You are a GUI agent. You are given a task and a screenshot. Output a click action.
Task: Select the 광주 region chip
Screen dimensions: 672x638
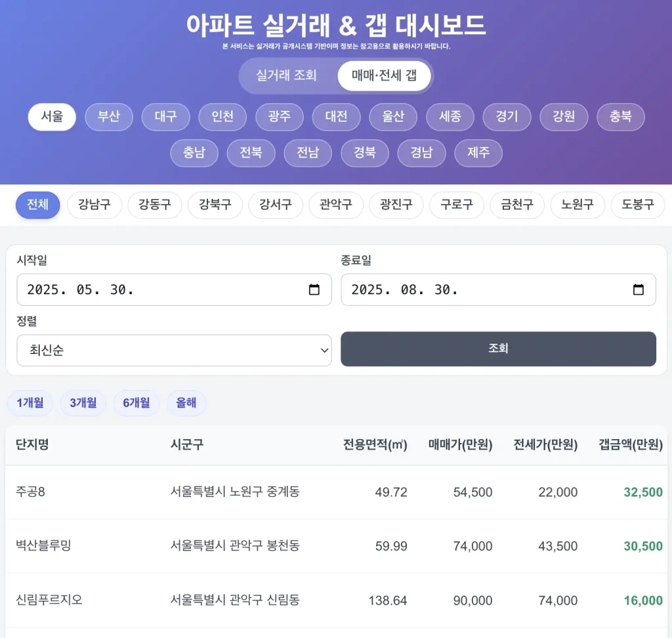[280, 117]
